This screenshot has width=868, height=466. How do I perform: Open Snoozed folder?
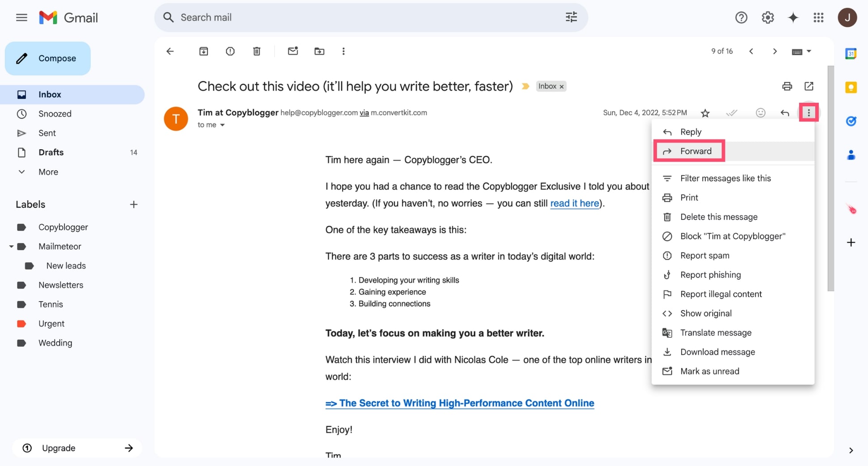coord(72,114)
